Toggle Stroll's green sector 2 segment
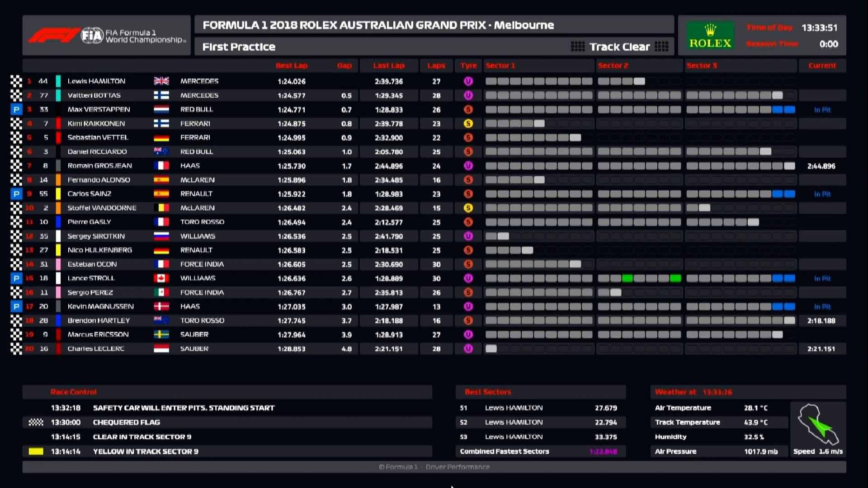The height and width of the screenshot is (488, 868). pyautogui.click(x=627, y=278)
